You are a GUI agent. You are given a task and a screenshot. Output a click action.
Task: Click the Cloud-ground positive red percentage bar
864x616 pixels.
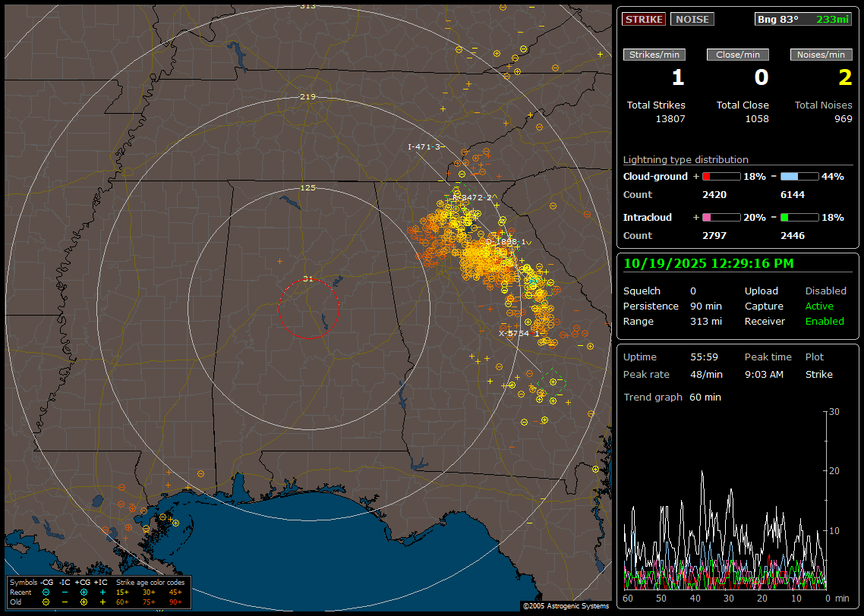click(721, 176)
